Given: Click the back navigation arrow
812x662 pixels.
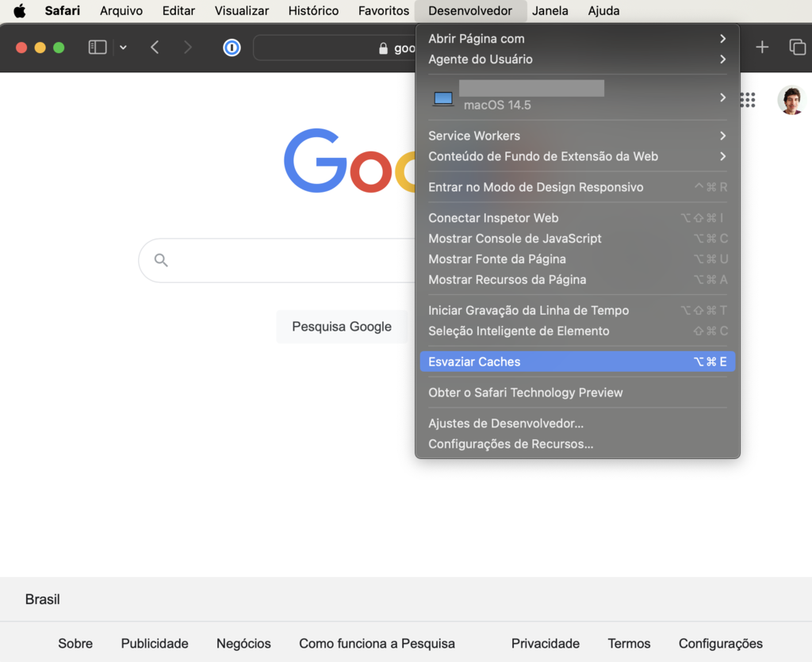Looking at the screenshot, I should [155, 47].
